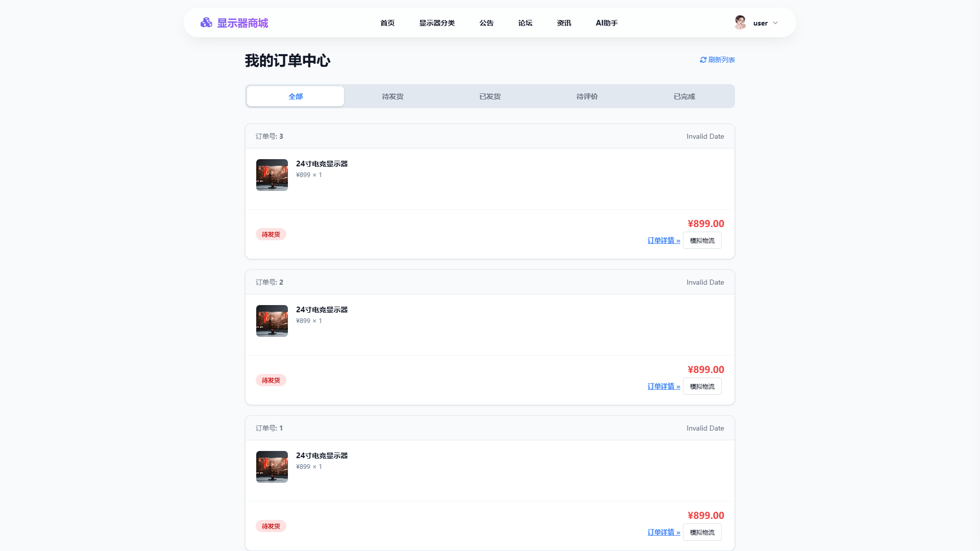Click 模拟物流 button for order 2
The width and height of the screenshot is (980, 551).
(702, 386)
